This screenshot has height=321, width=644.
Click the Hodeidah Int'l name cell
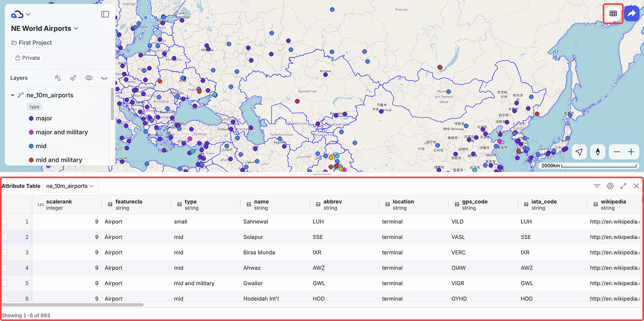click(275, 298)
